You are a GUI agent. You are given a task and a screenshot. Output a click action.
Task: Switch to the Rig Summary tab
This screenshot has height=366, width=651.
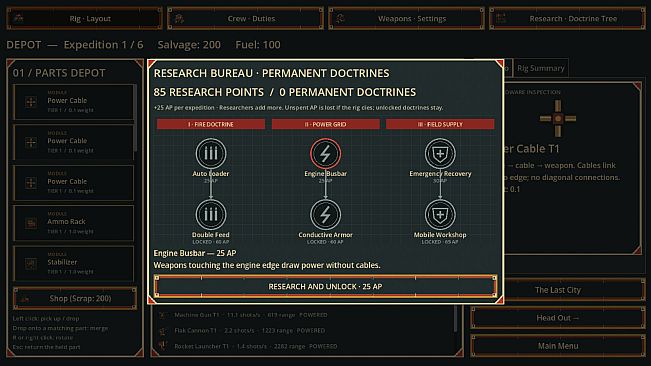pyautogui.click(x=541, y=68)
